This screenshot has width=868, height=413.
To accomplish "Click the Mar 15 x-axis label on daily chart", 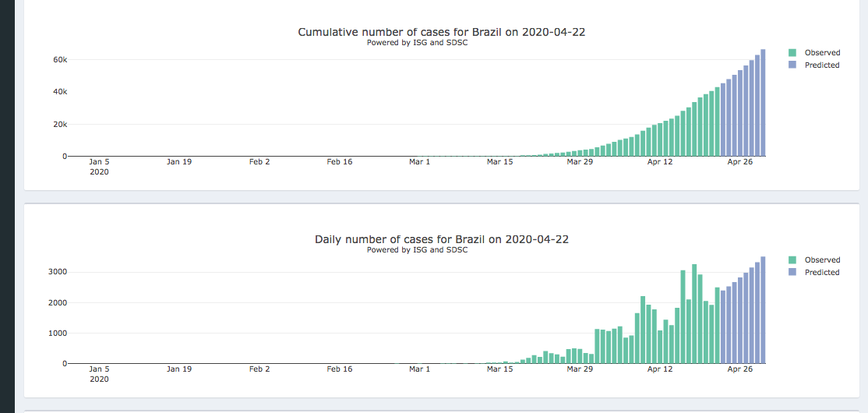I will tap(499, 369).
